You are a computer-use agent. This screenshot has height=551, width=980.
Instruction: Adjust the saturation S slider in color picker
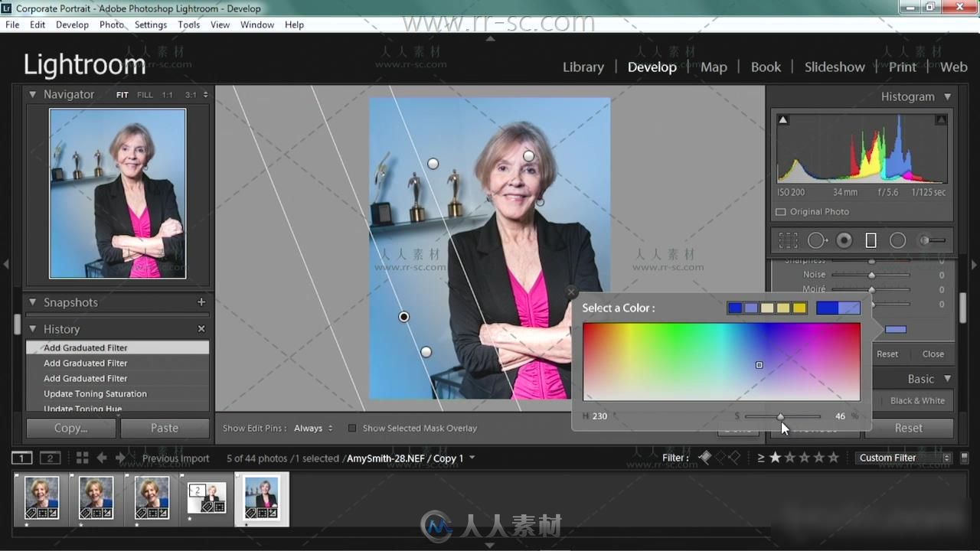click(x=781, y=416)
